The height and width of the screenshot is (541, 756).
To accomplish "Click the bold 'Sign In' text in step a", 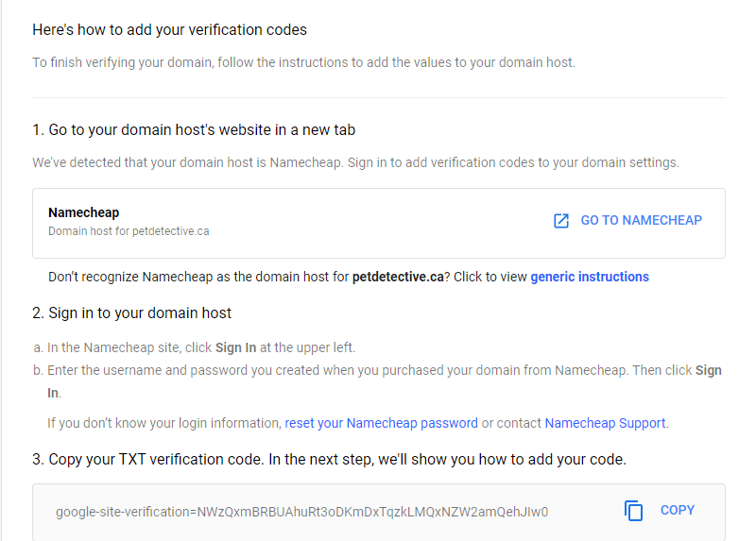I will (x=235, y=347).
